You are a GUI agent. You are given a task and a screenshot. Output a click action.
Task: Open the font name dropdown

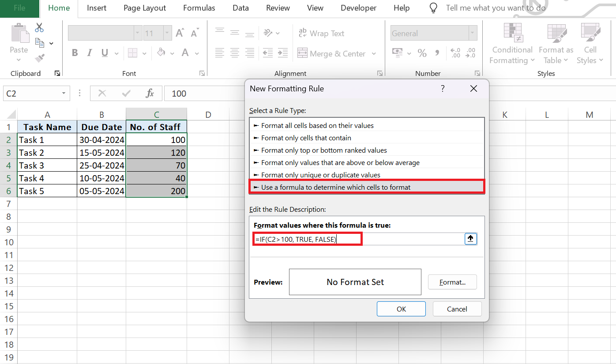click(x=138, y=33)
